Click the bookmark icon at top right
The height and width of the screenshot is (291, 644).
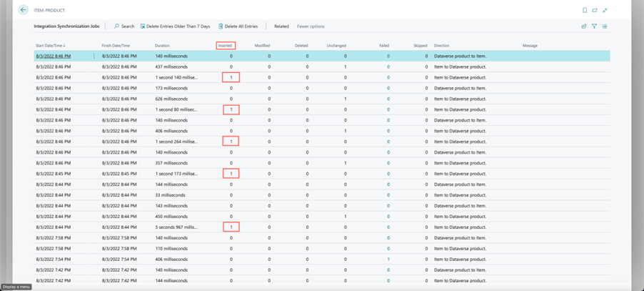585,10
